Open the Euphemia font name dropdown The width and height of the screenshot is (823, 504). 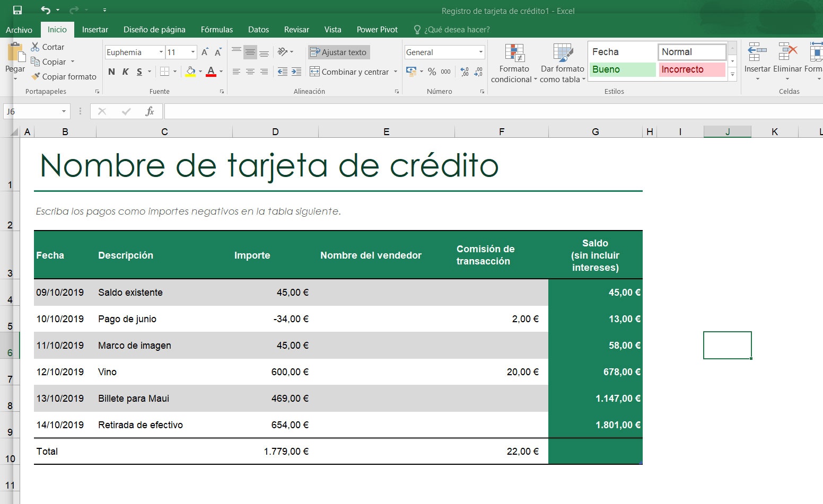[161, 52]
